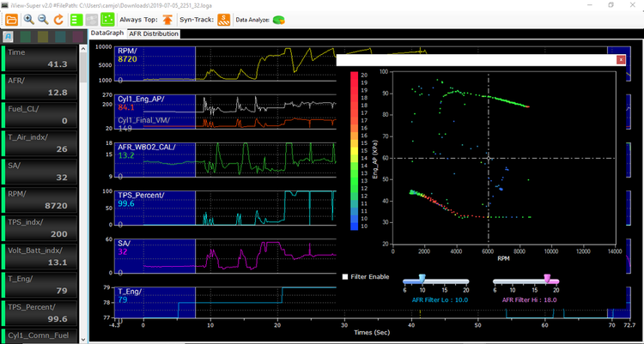
Task: Enable the Filter Enable checkbox
Action: click(x=345, y=277)
